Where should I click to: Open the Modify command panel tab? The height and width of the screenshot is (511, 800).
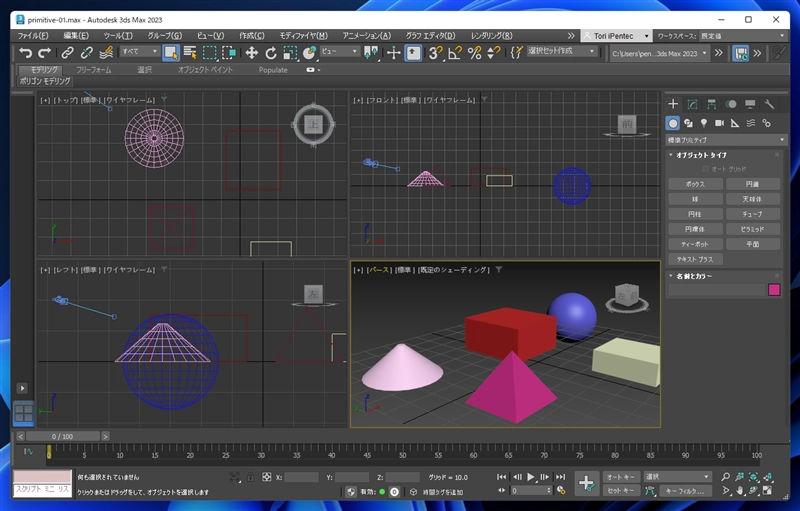(x=692, y=104)
